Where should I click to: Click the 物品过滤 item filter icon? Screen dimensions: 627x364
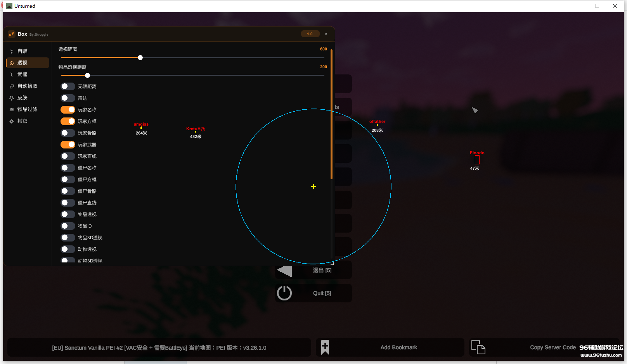coord(12,109)
